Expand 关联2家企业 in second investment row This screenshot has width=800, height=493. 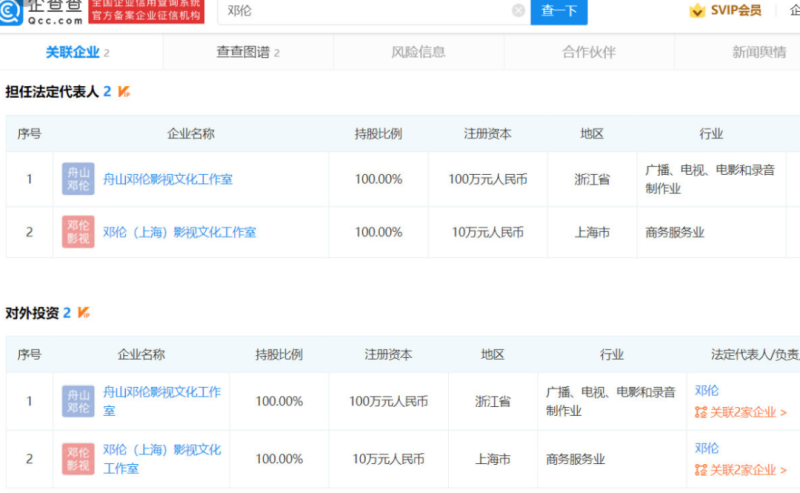740,469
